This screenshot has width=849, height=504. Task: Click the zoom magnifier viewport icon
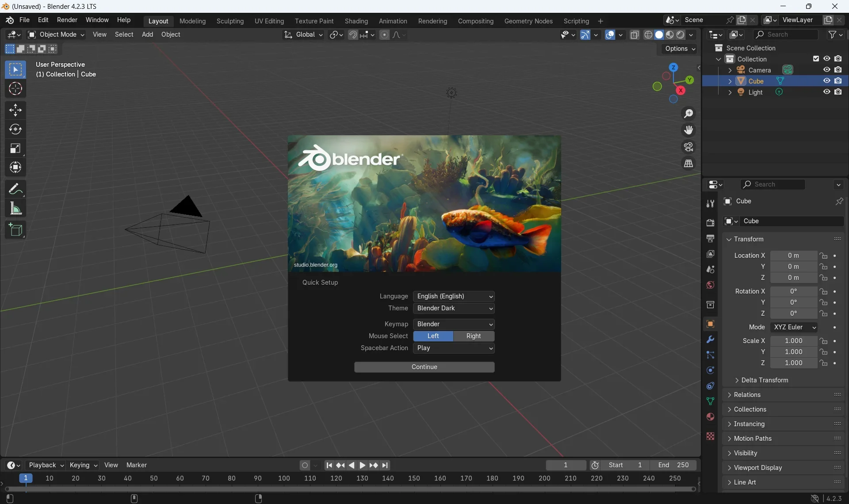(x=688, y=114)
